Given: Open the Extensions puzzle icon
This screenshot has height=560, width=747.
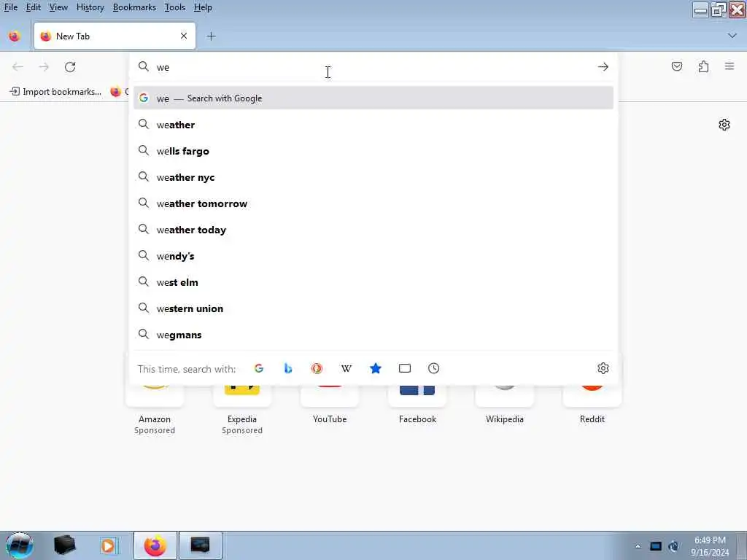Looking at the screenshot, I should pyautogui.click(x=703, y=66).
